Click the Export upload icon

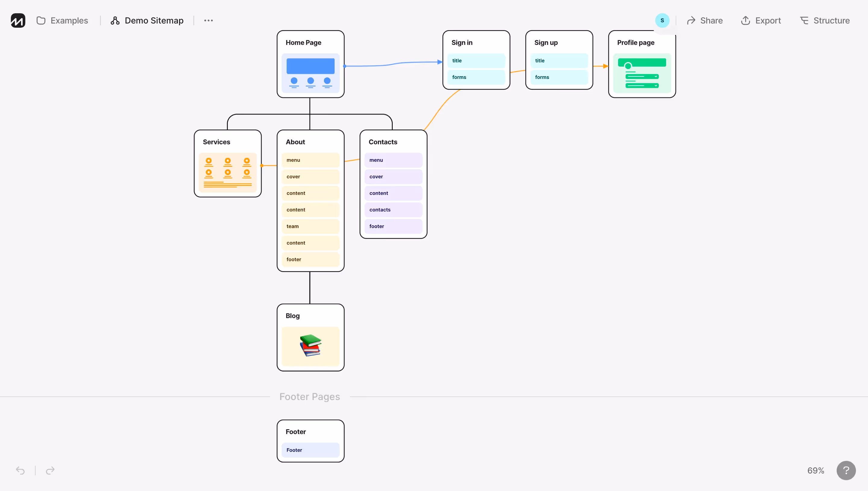pyautogui.click(x=746, y=20)
